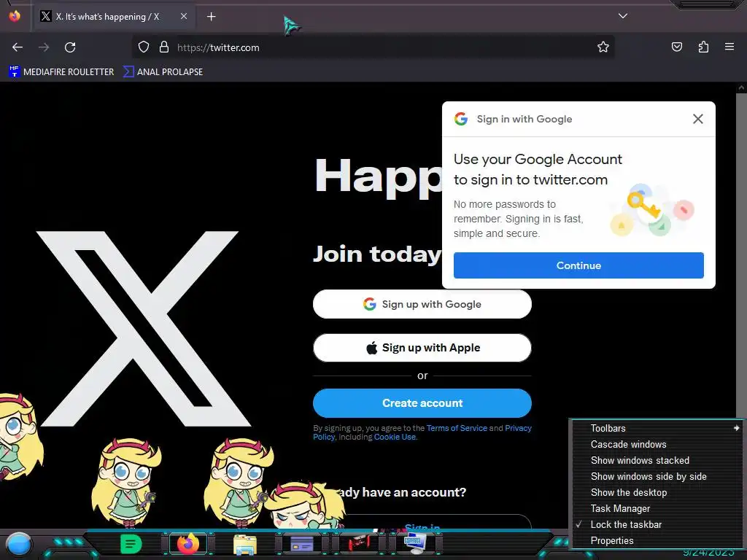747x560 pixels.
Task: Click the large X logo
Action: (x=144, y=329)
